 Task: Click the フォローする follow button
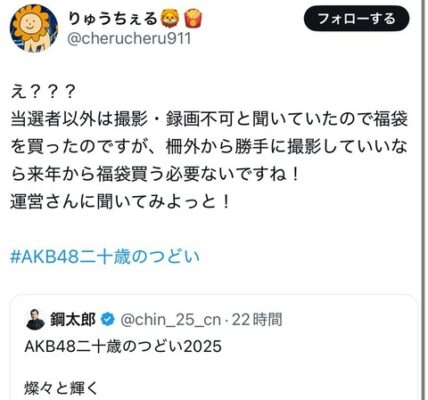tap(356, 19)
